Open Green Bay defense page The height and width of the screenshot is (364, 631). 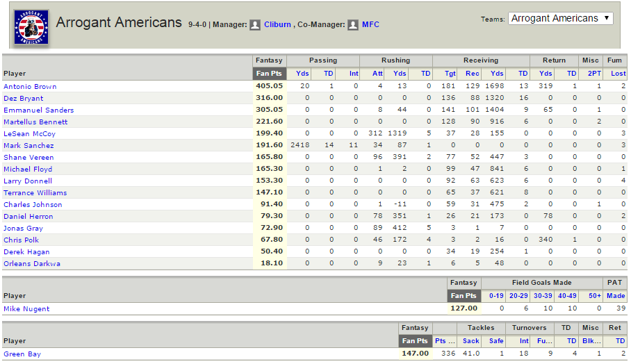(22, 354)
